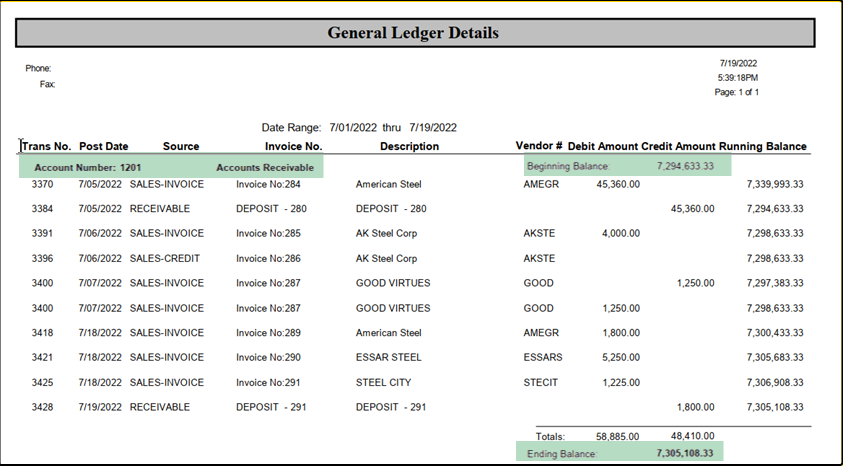Click total debit 58,885.00
The image size is (843, 466).
pos(618,436)
